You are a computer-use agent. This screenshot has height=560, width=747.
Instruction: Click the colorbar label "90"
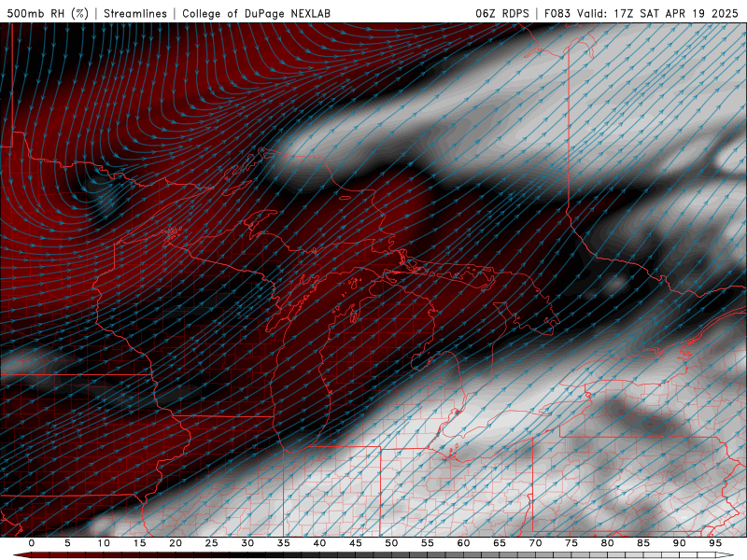679,543
